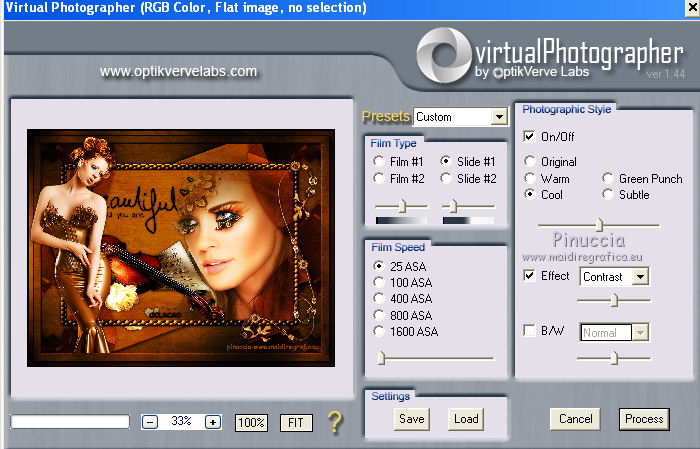Viewport: 700px width, 449px height.
Task: Click the yellow question mark help icon
Action: 335,422
